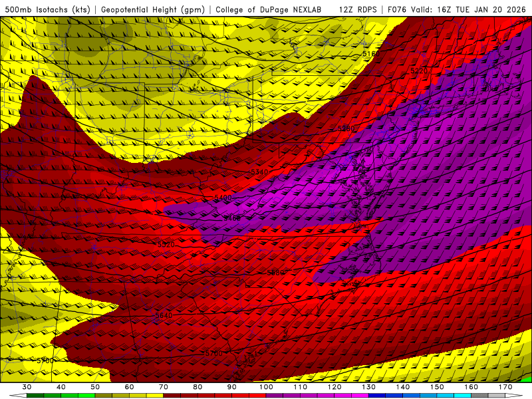Select the dark gray swatch starting at 160
Screen dimensions: 532x399
pos(479,396)
